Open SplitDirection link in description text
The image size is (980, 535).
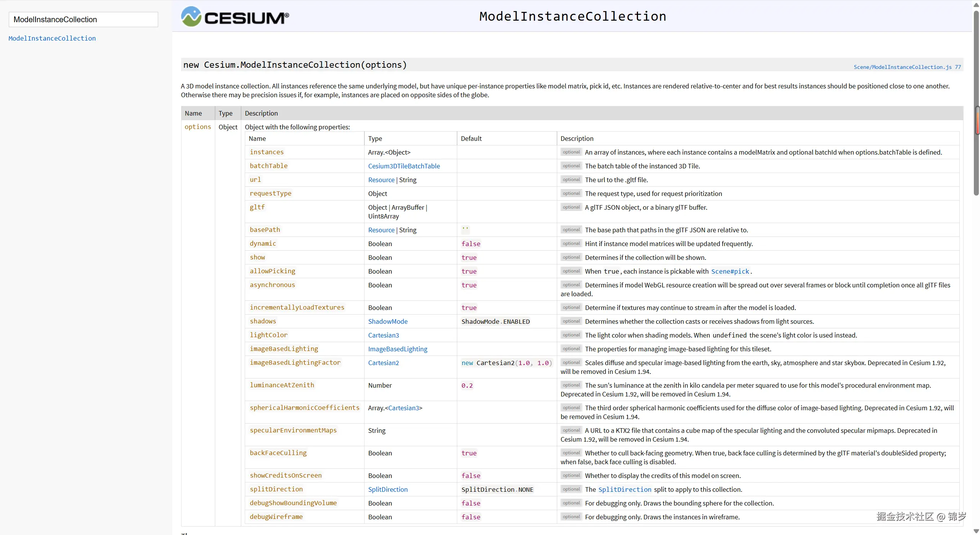click(625, 489)
